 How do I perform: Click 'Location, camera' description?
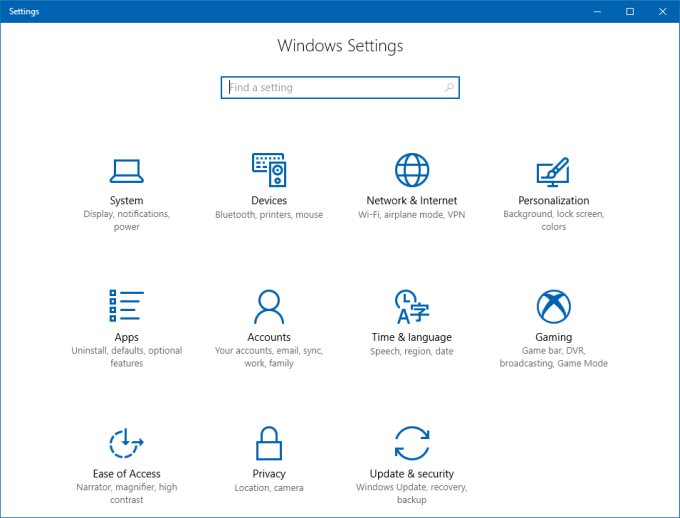click(x=269, y=488)
